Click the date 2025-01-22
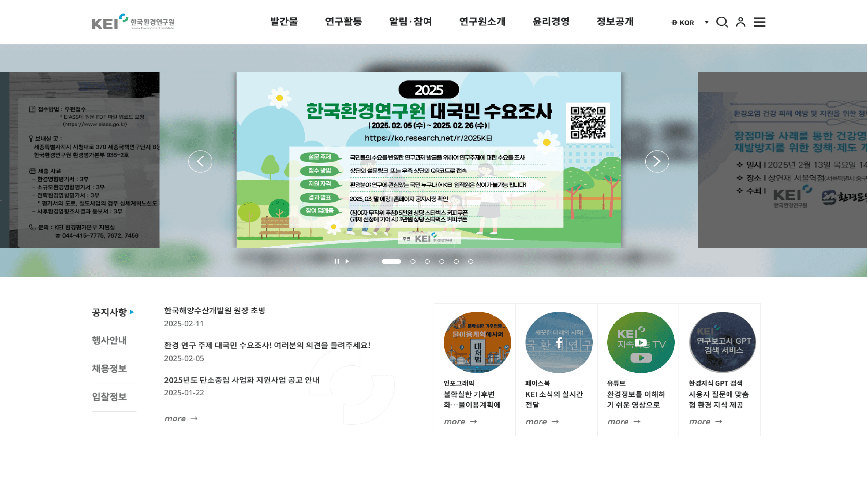The height and width of the screenshot is (489, 868). pos(184,393)
